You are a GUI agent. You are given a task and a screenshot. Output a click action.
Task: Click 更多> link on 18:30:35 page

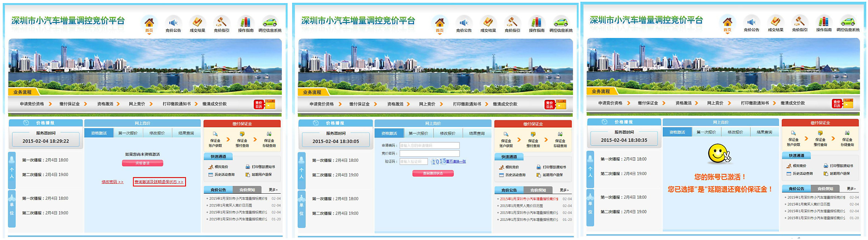851,189
